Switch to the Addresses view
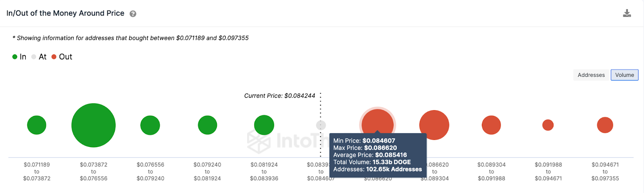644x193 pixels. tap(591, 75)
